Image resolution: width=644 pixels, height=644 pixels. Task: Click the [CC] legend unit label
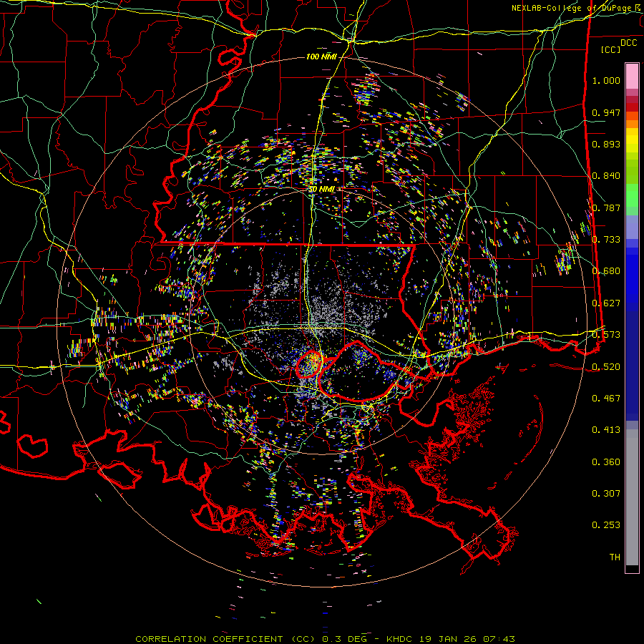611,49
